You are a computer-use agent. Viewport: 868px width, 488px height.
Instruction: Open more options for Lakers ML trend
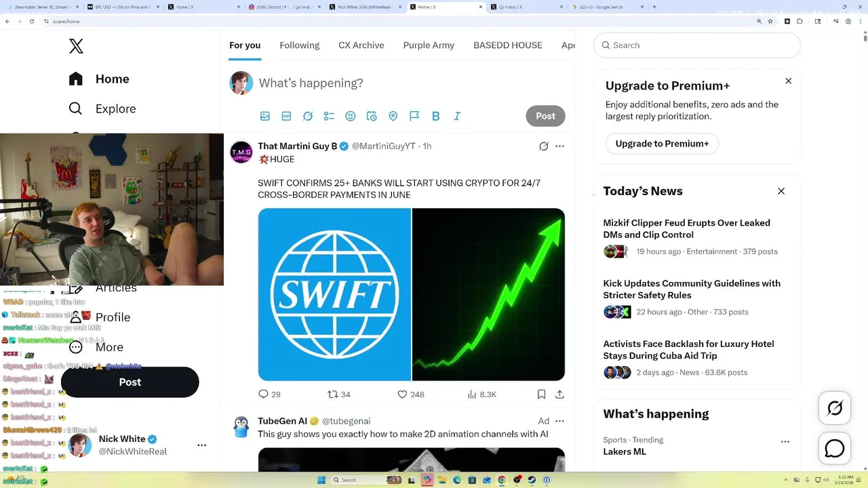pyautogui.click(x=785, y=441)
